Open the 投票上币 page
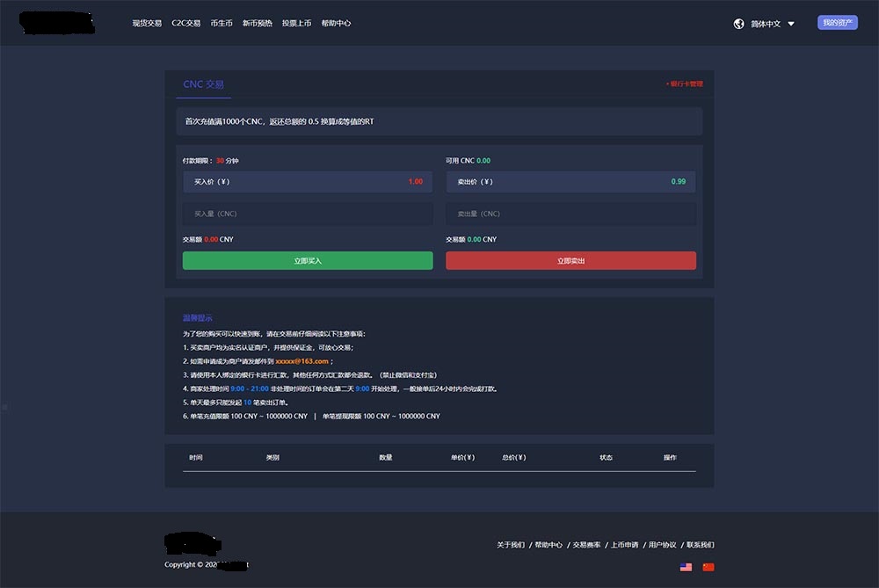Image resolution: width=879 pixels, height=588 pixels. pyautogui.click(x=296, y=24)
